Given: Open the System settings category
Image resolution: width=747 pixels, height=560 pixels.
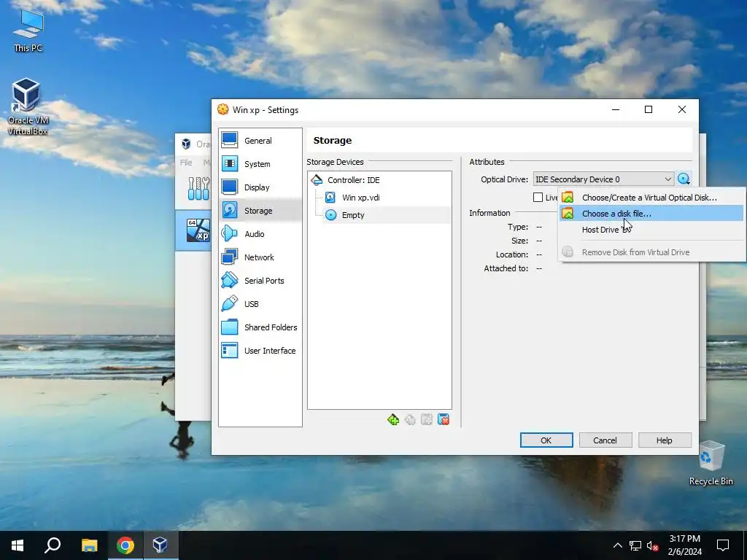Looking at the screenshot, I should click(x=260, y=164).
